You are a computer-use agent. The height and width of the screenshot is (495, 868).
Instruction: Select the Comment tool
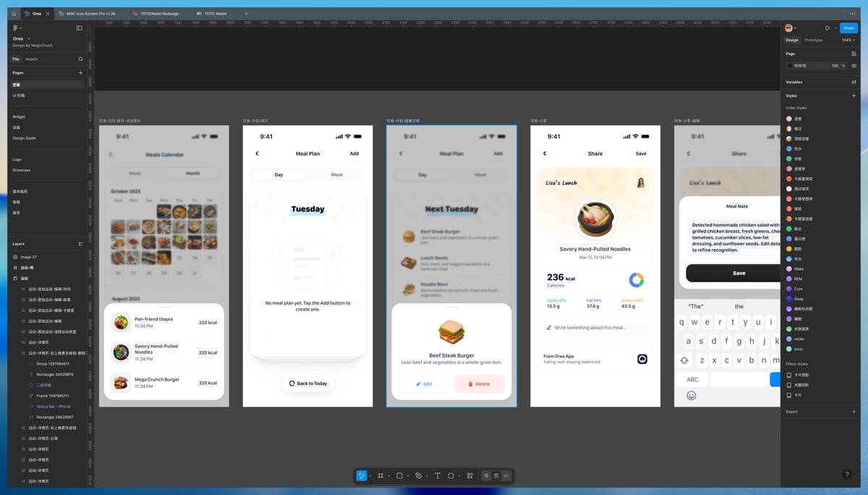451,475
